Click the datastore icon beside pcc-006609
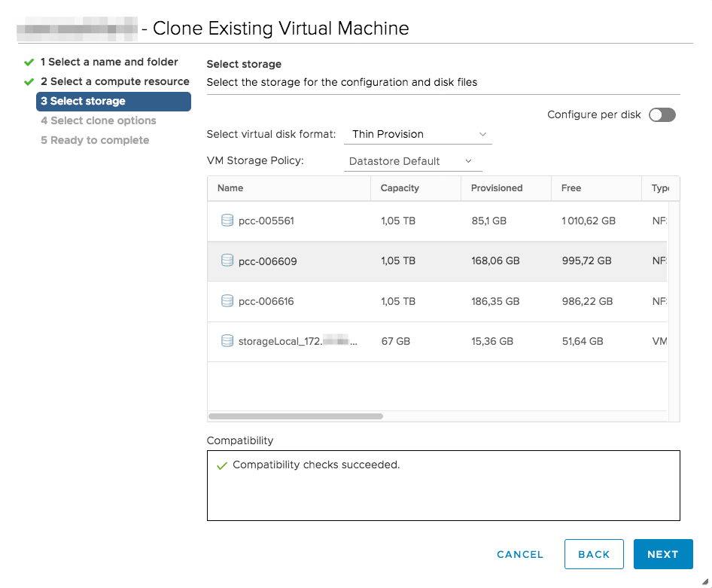 click(227, 260)
